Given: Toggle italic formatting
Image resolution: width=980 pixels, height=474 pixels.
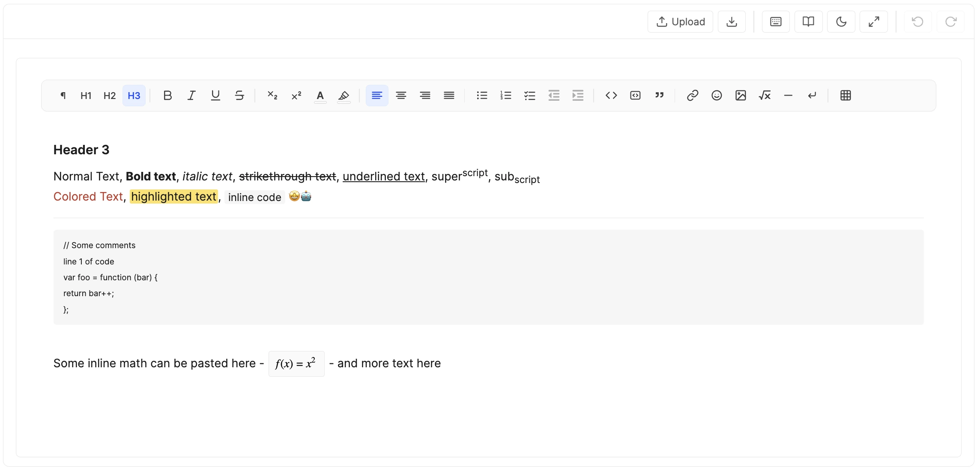Looking at the screenshot, I should 191,95.
